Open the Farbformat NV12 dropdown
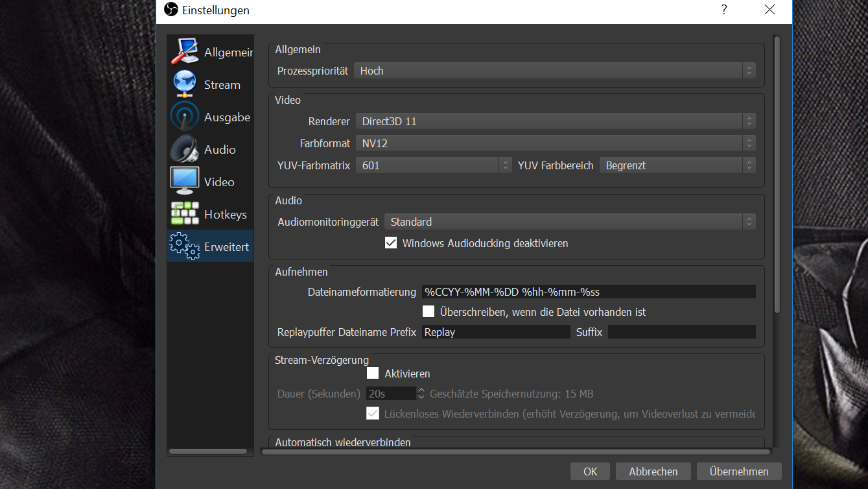This screenshot has height=489, width=868. (555, 143)
